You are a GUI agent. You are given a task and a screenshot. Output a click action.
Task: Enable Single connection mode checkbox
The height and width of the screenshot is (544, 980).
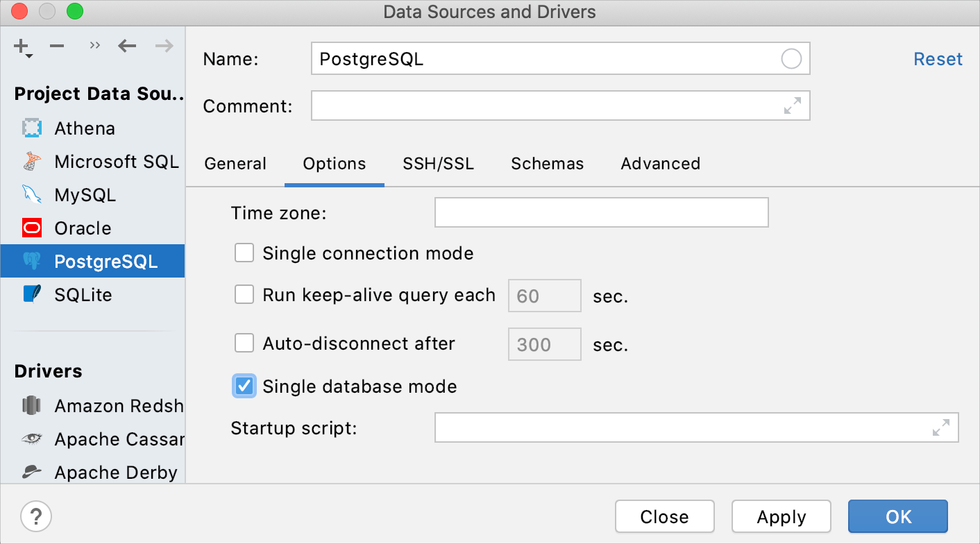coord(244,253)
